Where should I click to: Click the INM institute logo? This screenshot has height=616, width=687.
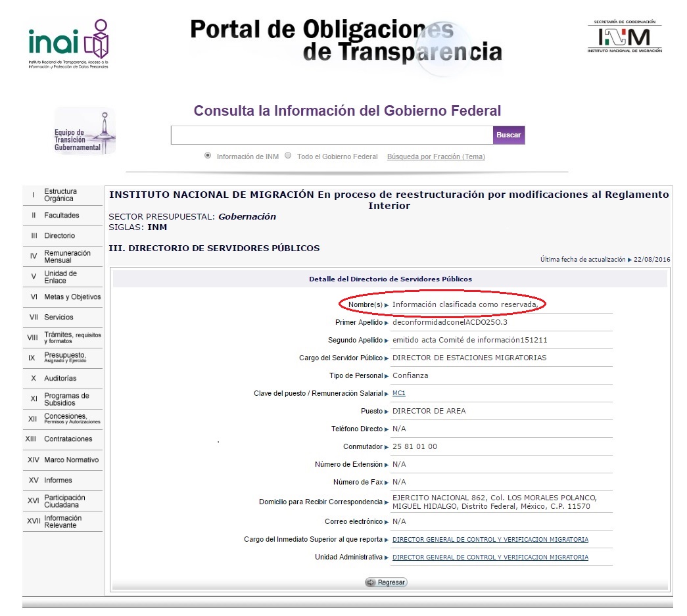coord(625,36)
